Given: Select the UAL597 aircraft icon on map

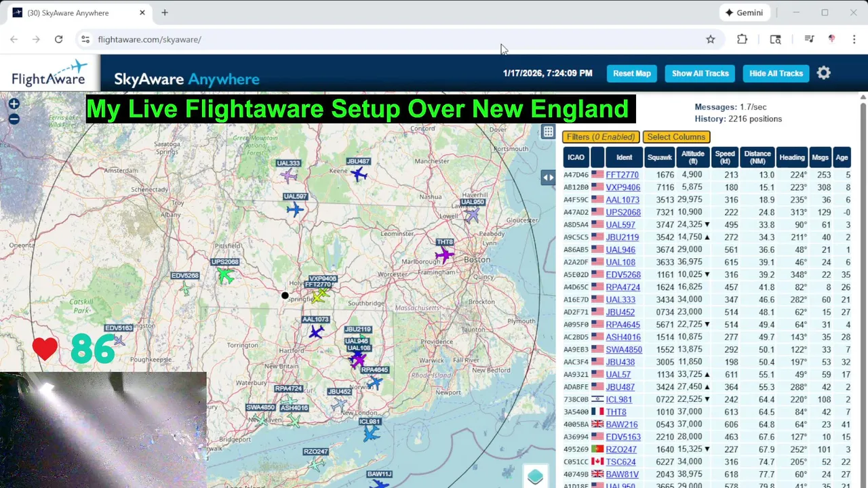Looking at the screenshot, I should point(294,209).
